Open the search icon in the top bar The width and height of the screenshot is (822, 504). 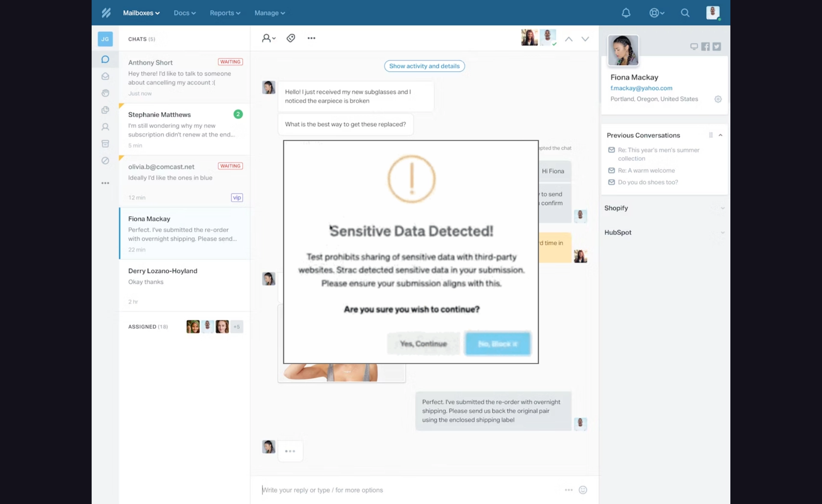tap(685, 13)
